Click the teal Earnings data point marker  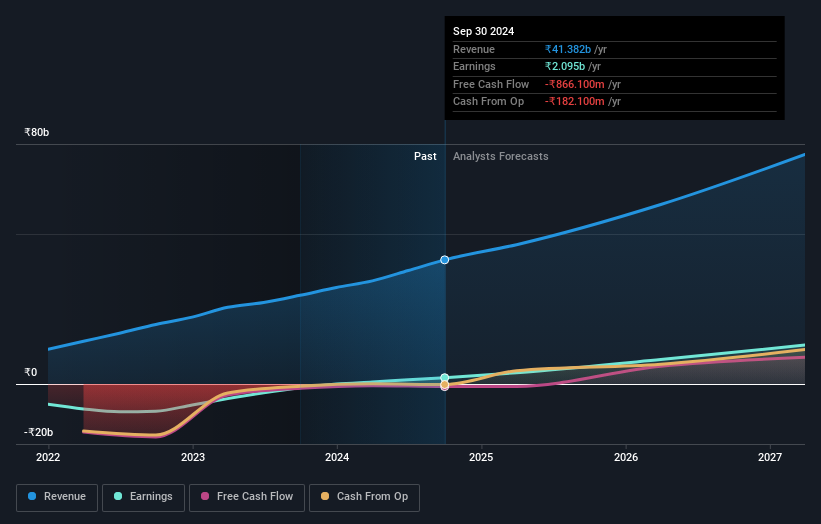445,377
